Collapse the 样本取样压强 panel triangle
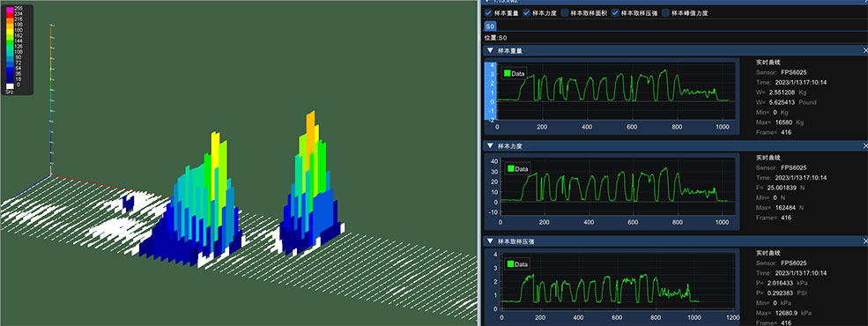Viewport: 868px width, 326px height. (x=490, y=241)
